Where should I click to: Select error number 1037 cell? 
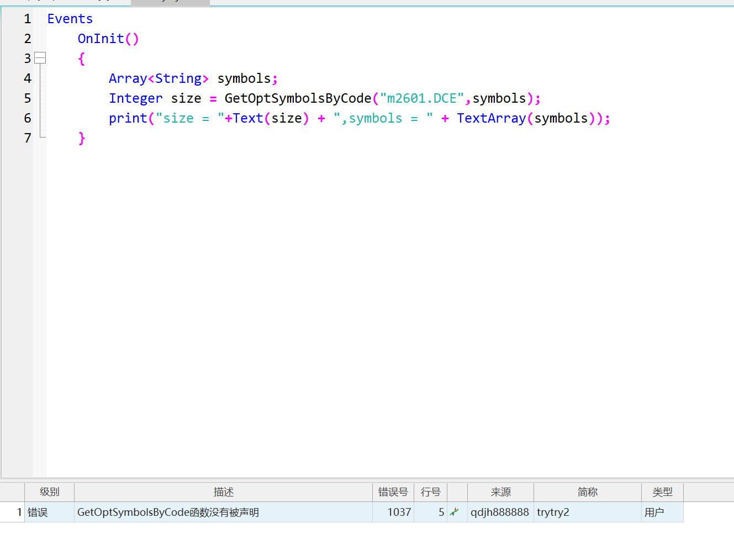click(x=399, y=512)
